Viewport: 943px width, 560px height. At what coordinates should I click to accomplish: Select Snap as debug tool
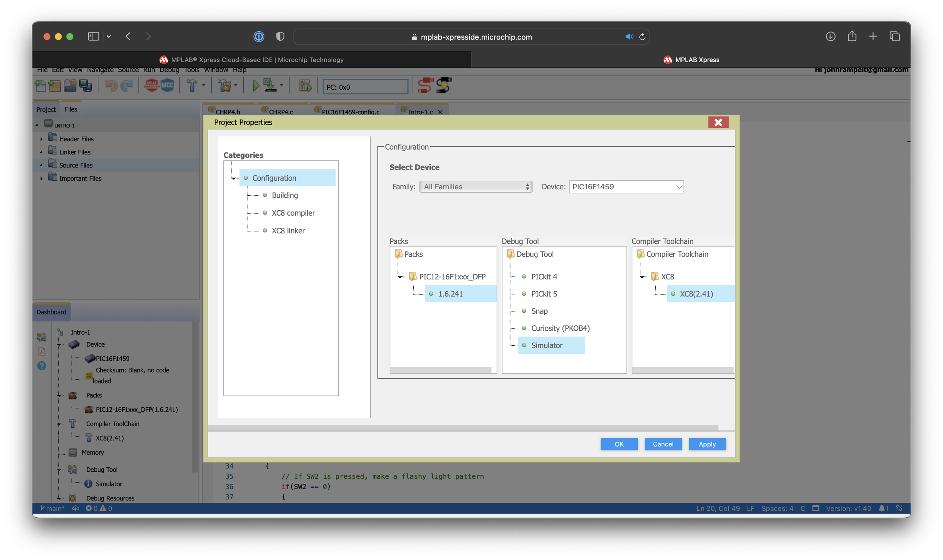point(539,311)
